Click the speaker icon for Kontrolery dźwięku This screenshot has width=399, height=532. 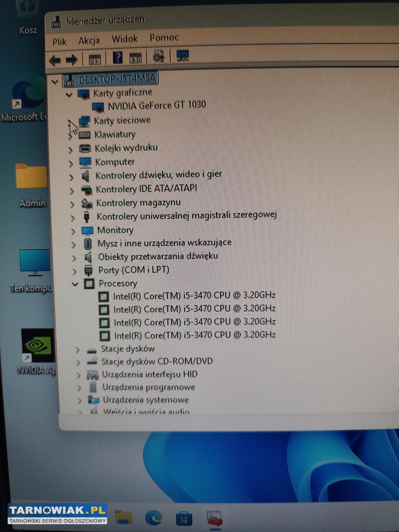(86, 176)
